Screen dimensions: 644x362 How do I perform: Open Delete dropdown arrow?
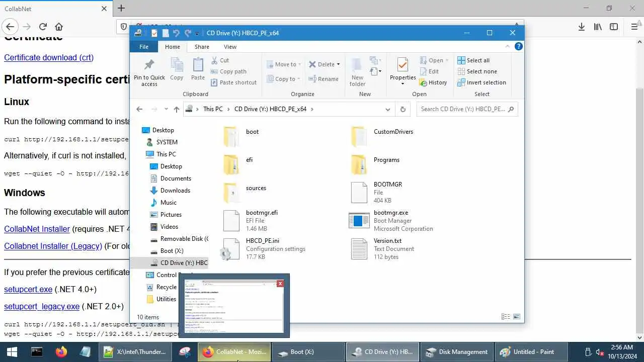338,64
